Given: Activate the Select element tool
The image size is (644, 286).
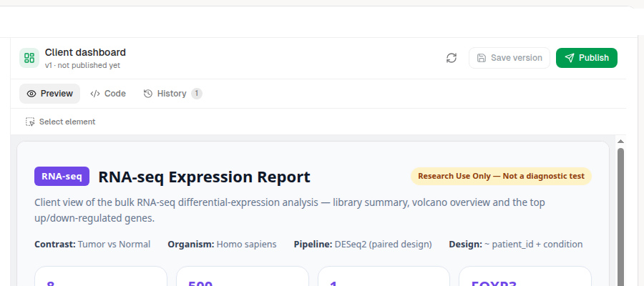Looking at the screenshot, I should pyautogui.click(x=60, y=122).
